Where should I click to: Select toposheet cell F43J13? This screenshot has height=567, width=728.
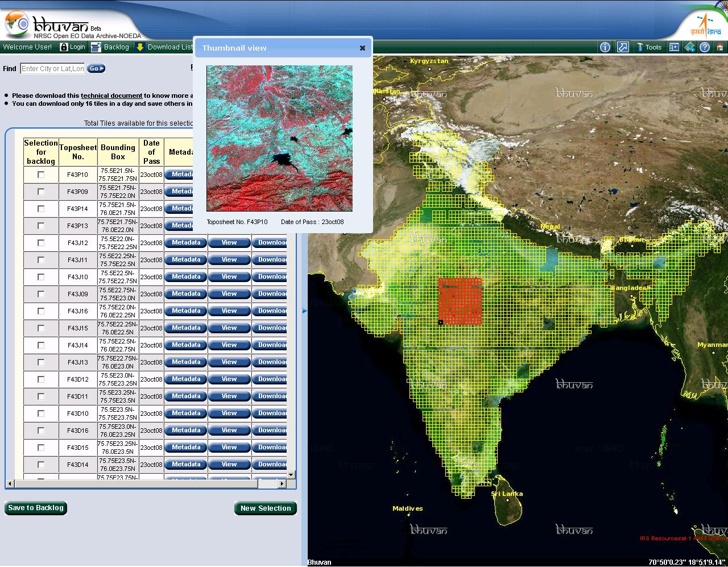click(78, 362)
